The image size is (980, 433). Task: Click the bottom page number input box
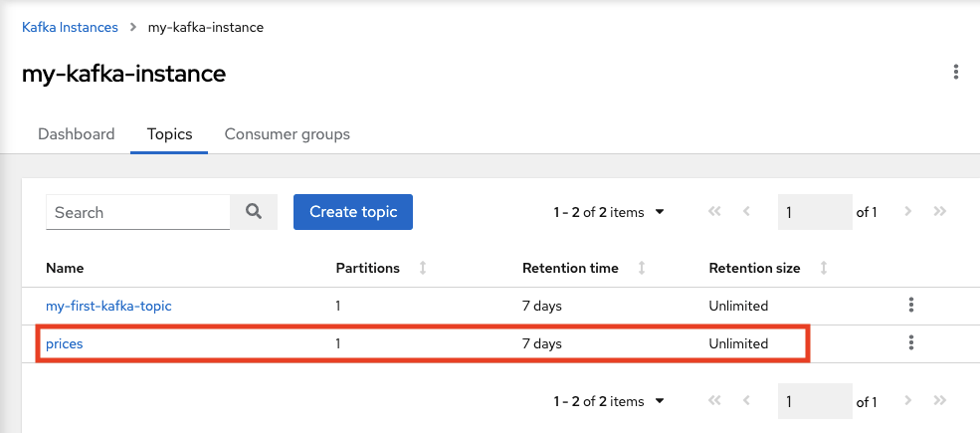[x=815, y=401]
